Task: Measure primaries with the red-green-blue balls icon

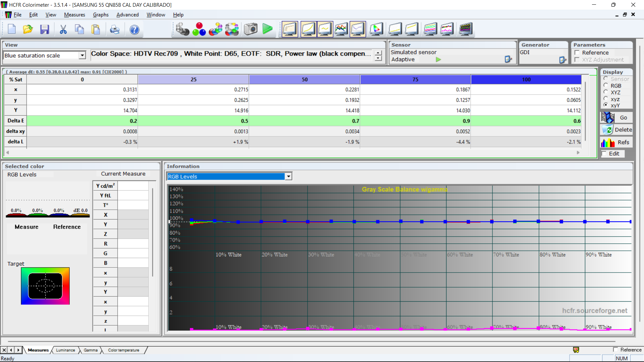Action: pos(199,29)
